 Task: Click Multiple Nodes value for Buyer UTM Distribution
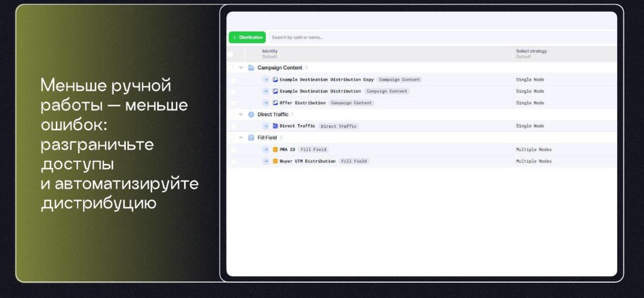pyautogui.click(x=534, y=162)
